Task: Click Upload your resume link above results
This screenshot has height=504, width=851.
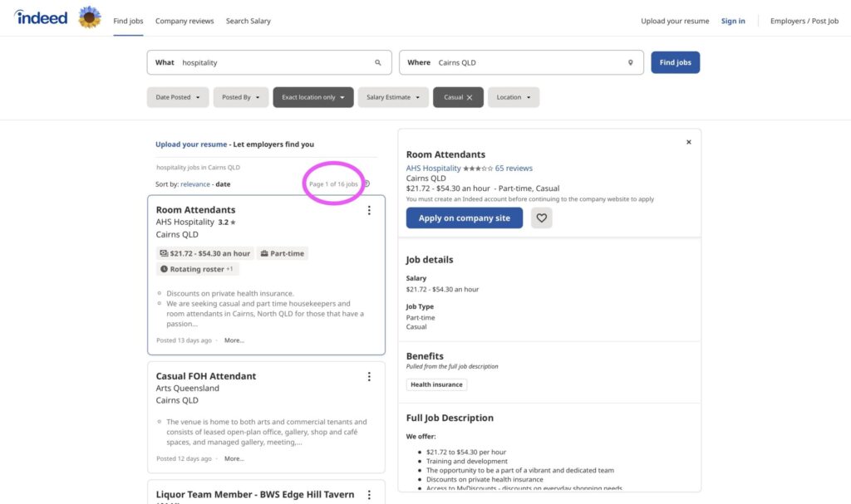Action: 191,144
